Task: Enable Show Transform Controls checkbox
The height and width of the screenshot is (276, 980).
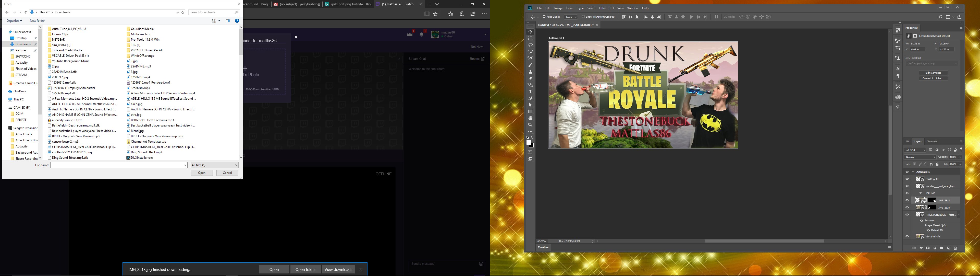Action: point(583,17)
